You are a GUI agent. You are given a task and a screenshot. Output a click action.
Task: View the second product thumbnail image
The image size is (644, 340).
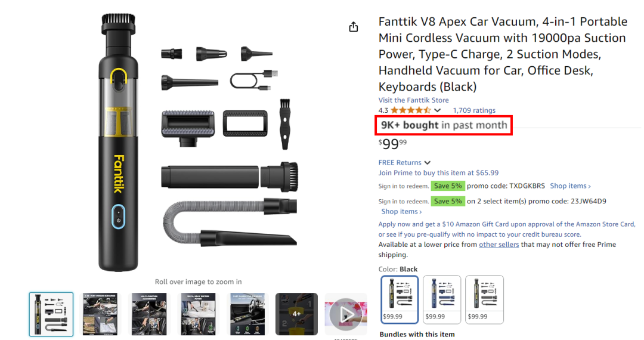(x=100, y=314)
